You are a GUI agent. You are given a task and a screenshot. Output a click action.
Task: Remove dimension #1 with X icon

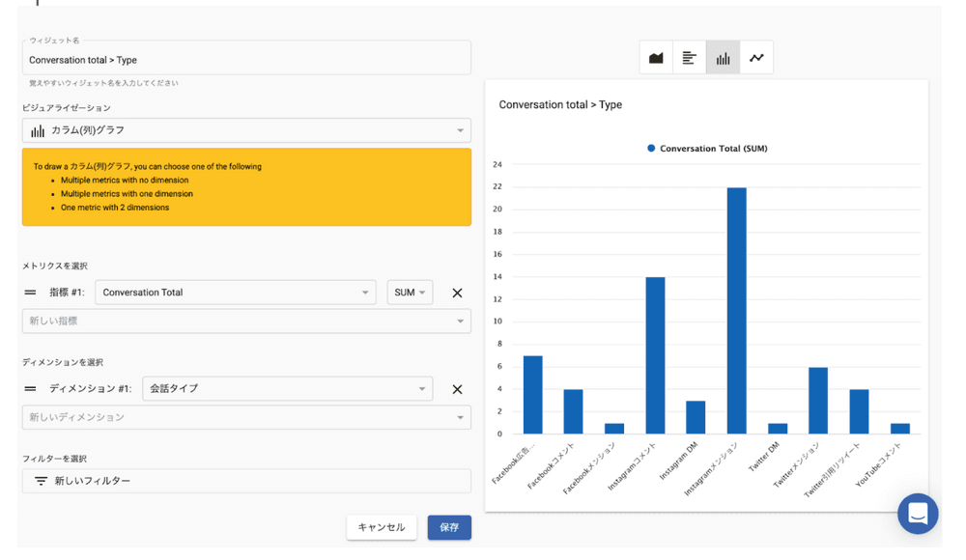pyautogui.click(x=457, y=389)
